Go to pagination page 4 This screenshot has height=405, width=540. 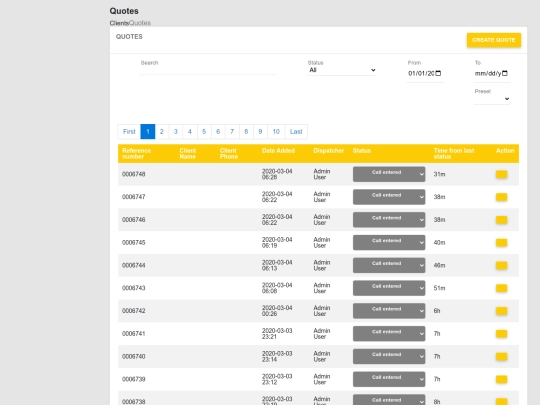pyautogui.click(x=190, y=132)
